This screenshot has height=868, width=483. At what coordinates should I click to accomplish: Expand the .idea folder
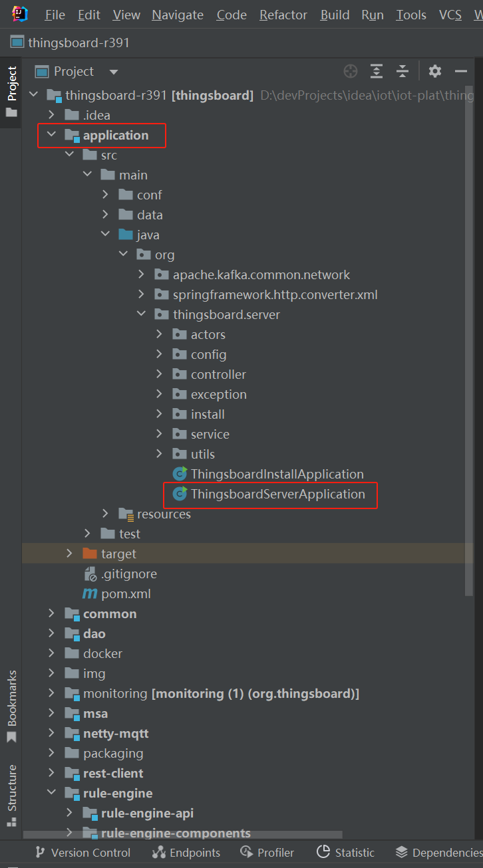51,115
